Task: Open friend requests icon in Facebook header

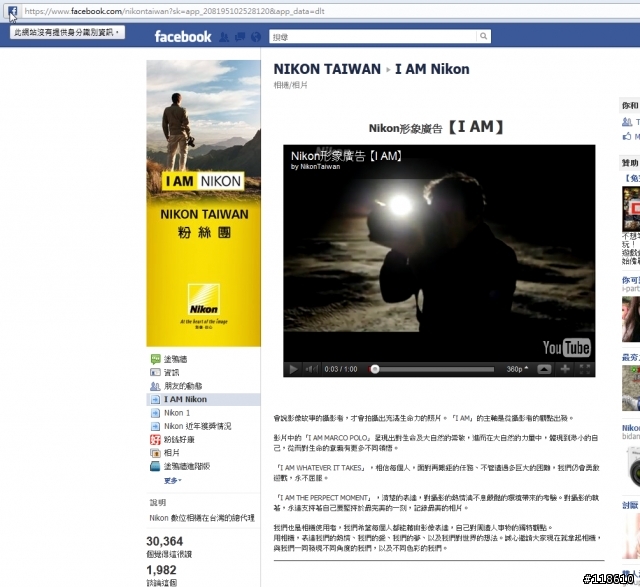Action: coord(224,37)
